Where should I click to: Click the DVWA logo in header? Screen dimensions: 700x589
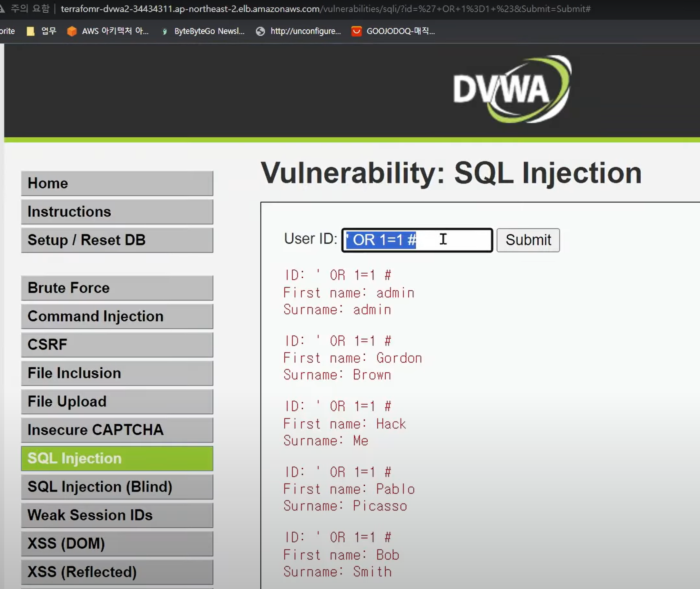(512, 89)
